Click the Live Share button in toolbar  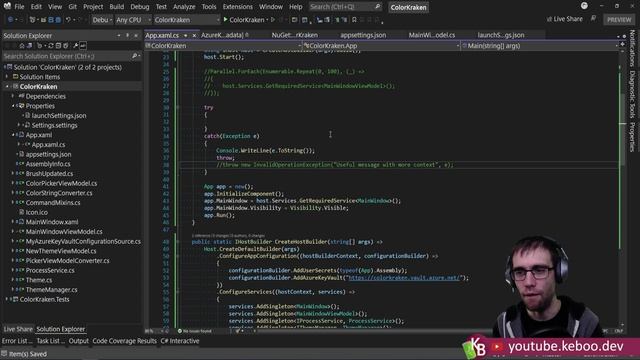coord(564,19)
